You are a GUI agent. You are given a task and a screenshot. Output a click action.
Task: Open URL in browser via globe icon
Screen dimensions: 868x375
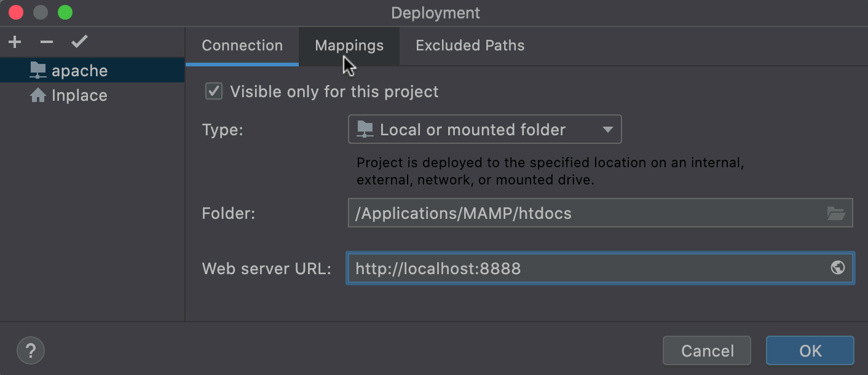coord(837,268)
